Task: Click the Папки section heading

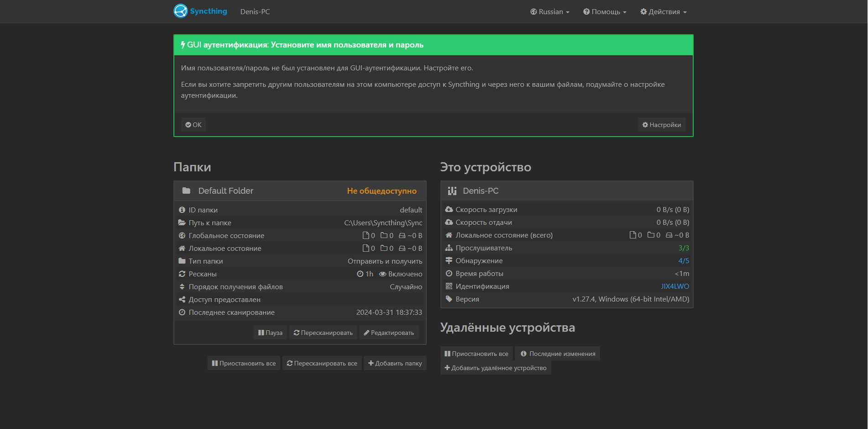Action: [x=192, y=167]
